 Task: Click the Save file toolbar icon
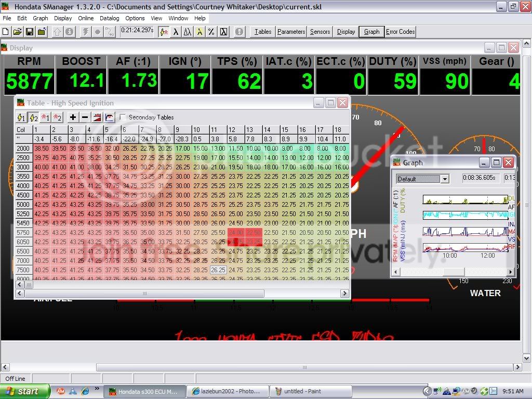coord(30,32)
